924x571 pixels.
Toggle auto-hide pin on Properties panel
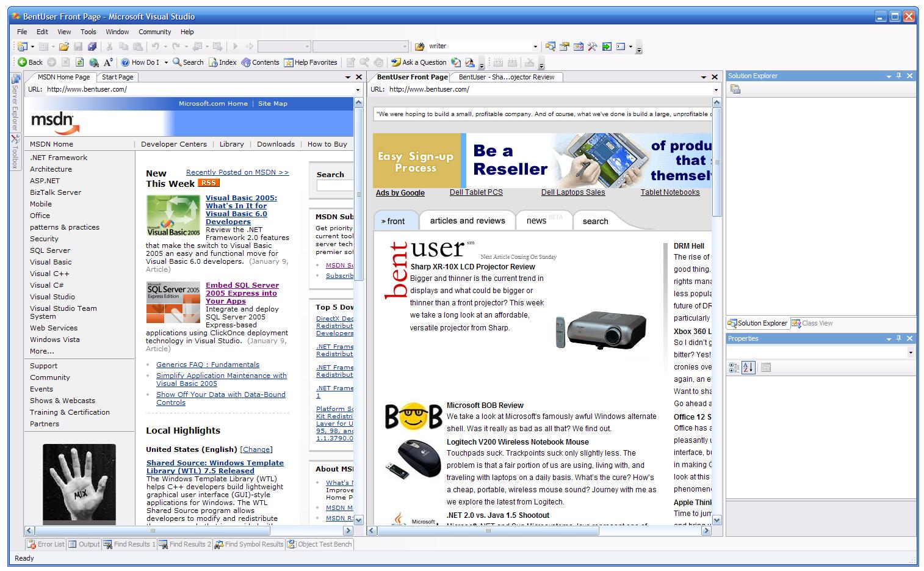coord(898,338)
